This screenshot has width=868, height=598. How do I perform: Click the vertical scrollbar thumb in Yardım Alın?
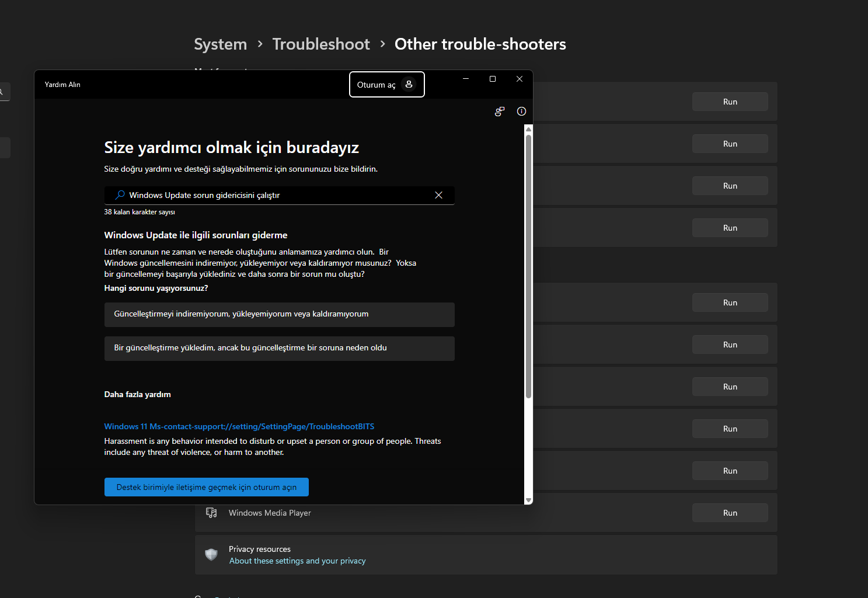528,266
